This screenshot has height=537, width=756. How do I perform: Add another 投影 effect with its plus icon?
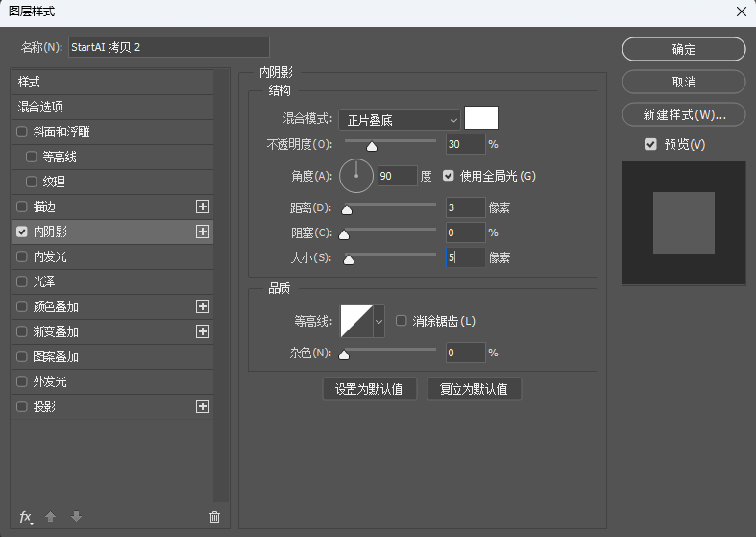point(203,406)
